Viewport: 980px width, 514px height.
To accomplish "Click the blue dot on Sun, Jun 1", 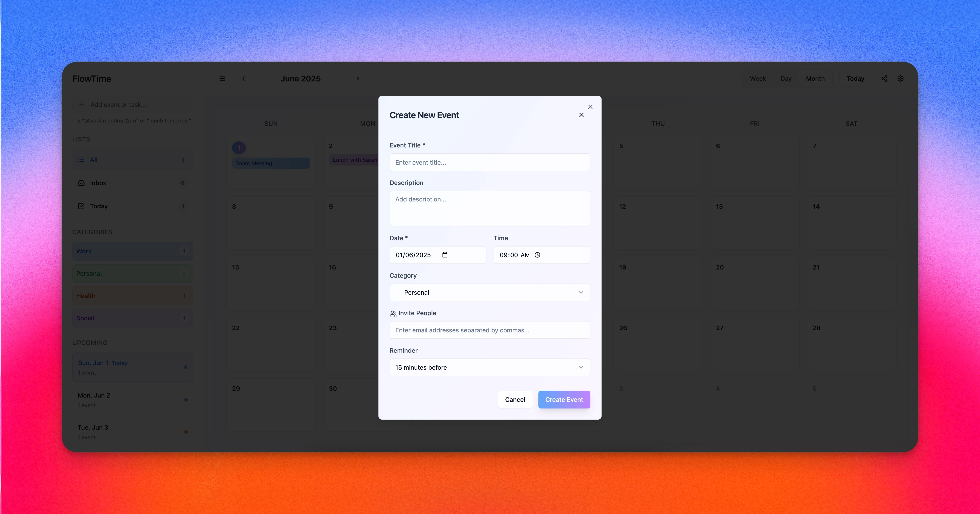I will [x=186, y=367].
